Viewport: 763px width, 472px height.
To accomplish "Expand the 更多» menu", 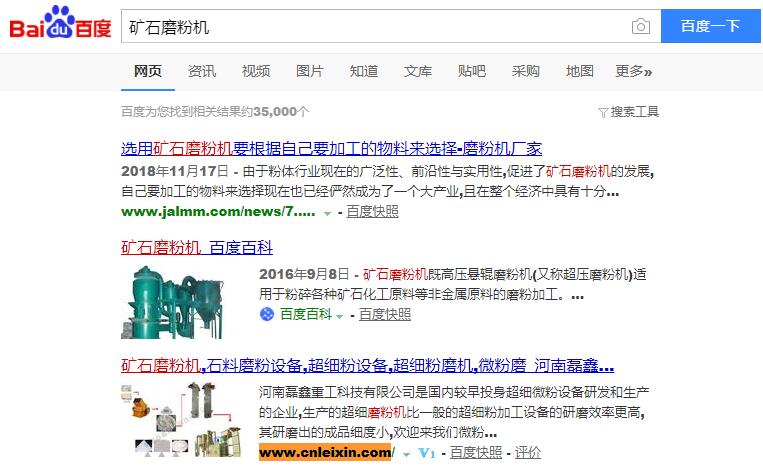I will pos(634,72).
